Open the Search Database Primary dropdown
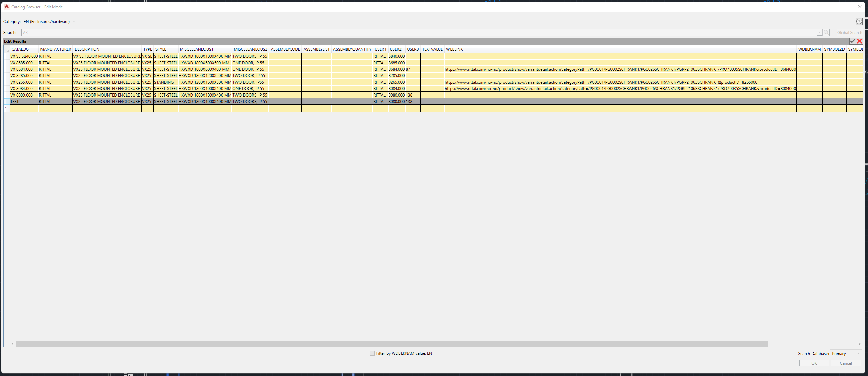 pos(846,353)
